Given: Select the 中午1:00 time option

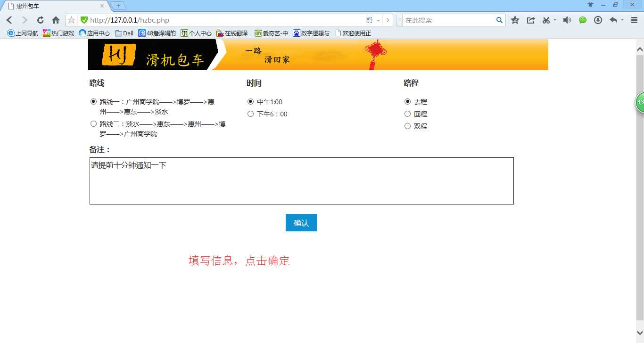Looking at the screenshot, I should [250, 101].
